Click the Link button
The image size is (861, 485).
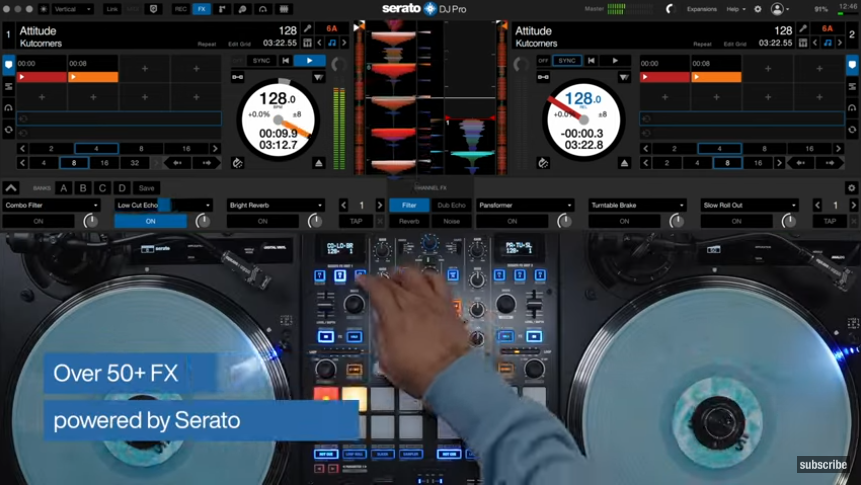pos(112,9)
